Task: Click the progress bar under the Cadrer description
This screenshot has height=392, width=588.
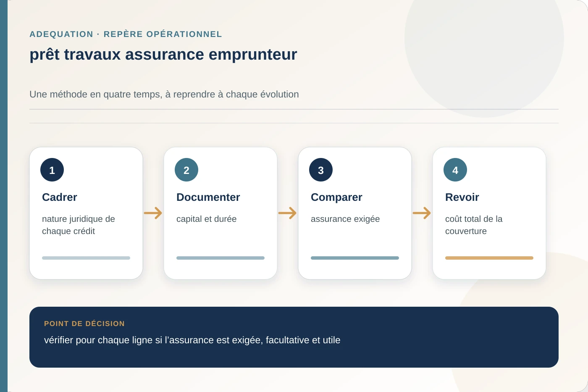Action: point(86,258)
